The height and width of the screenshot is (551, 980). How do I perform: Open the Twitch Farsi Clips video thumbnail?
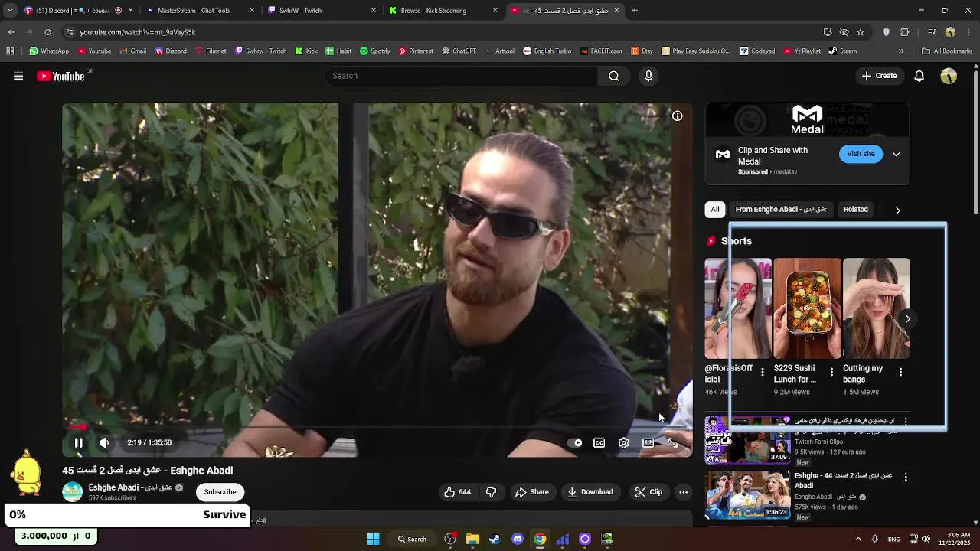(x=748, y=440)
